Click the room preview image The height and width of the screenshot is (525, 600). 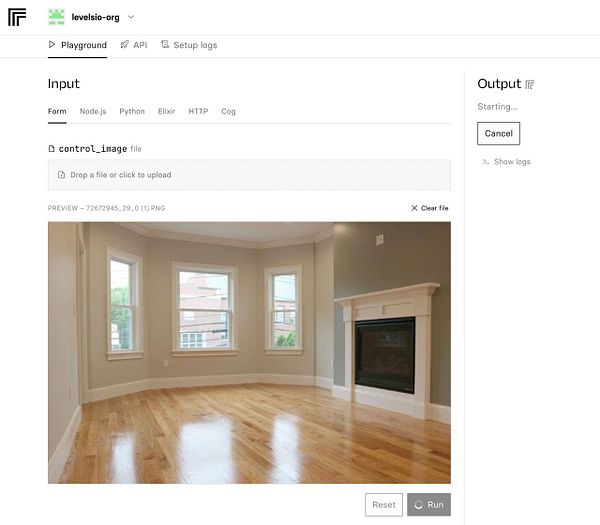[x=249, y=352]
